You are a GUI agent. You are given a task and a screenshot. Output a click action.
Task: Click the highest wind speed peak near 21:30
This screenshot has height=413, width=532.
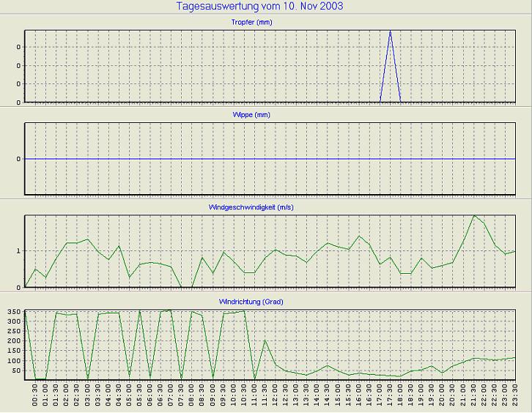click(x=474, y=215)
